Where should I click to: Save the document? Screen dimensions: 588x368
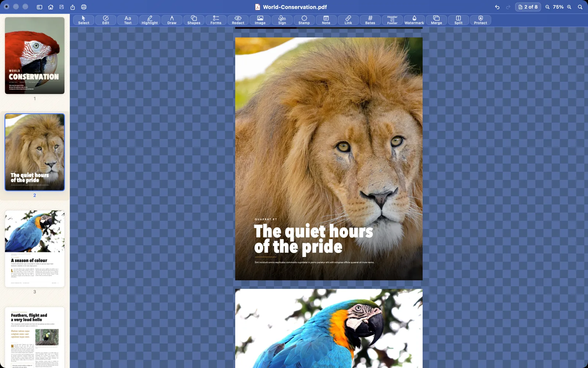coord(61,7)
